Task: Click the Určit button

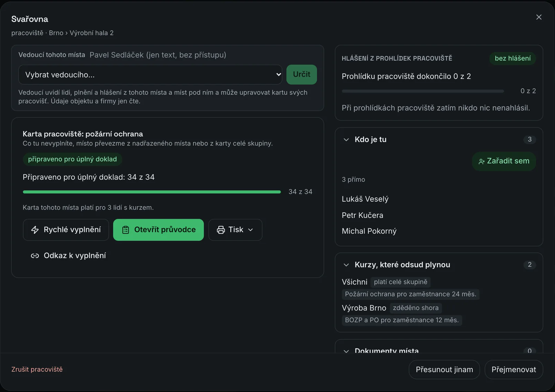Action: [301, 75]
